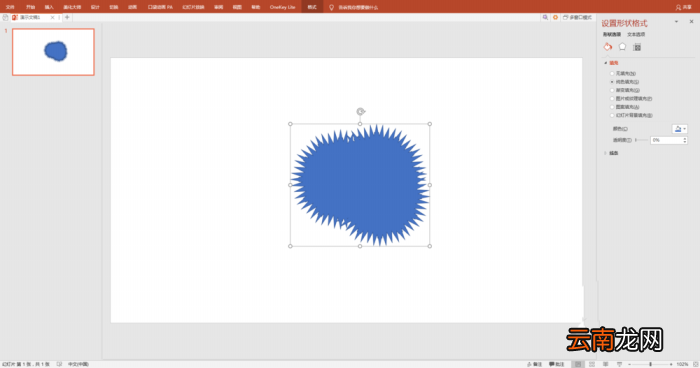
Task: Close the Format Shape pane
Action: click(692, 21)
